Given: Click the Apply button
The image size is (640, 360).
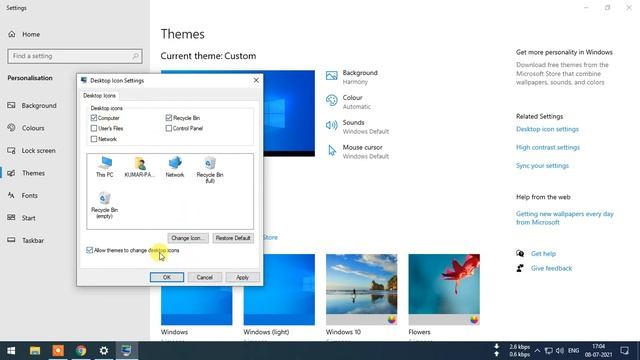Looking at the screenshot, I should pyautogui.click(x=242, y=277).
